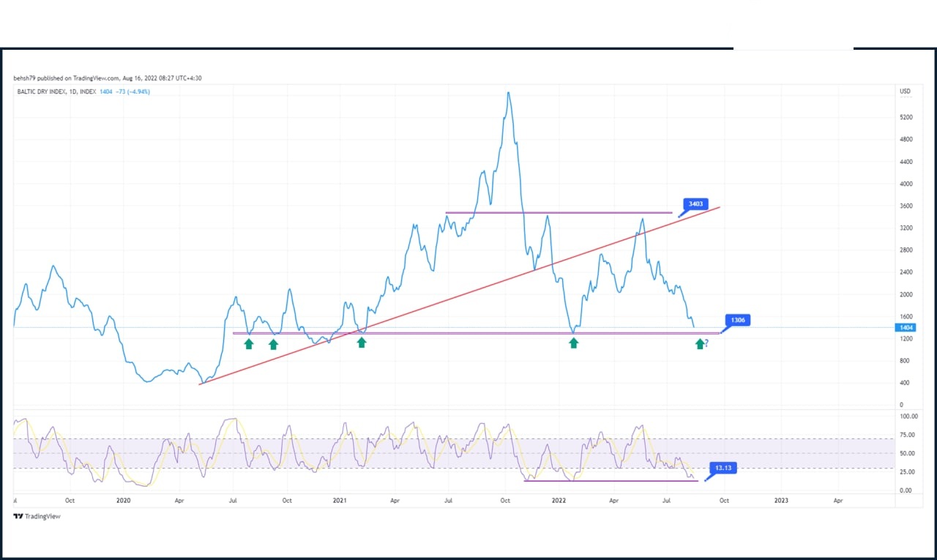Viewport: 937px width, 560px height.
Task: Click the 2022 label on time axis
Action: tap(559, 501)
